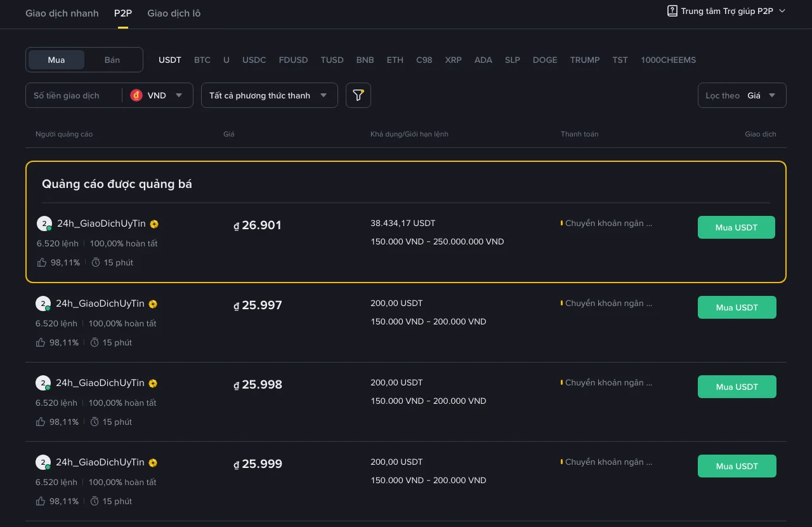This screenshot has width=812, height=527.
Task: Click the avatar in the 25.999 price row
Action: point(43,462)
